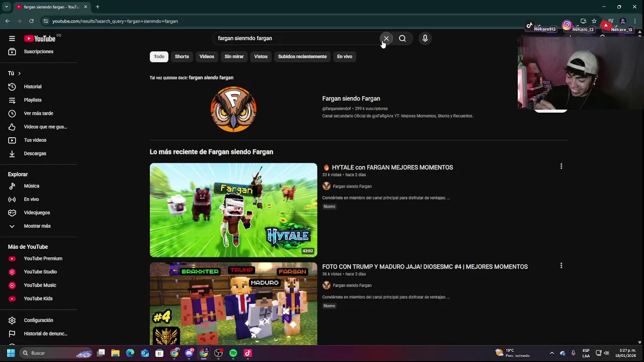Click the Fargan owl channel avatar
The image size is (644, 362).
pyautogui.click(x=233, y=109)
